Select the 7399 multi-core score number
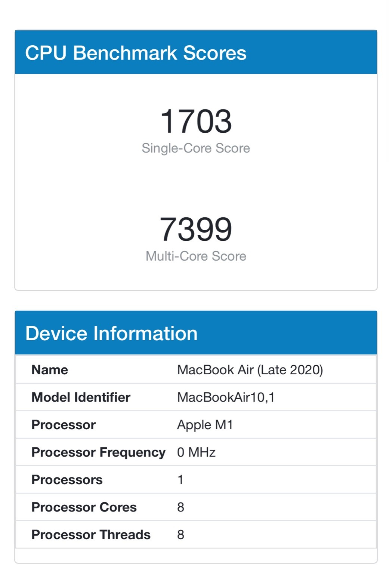The height and width of the screenshot is (584, 392). [x=196, y=229]
